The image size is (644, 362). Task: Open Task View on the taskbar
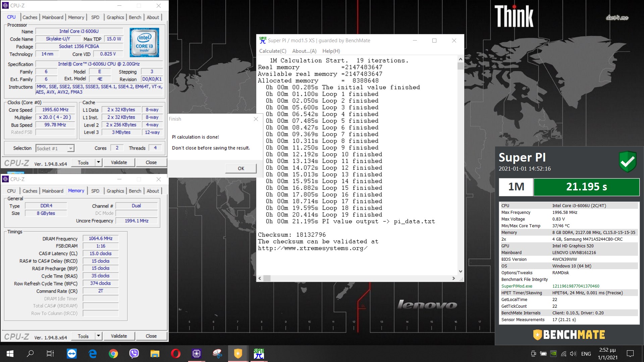pos(50,354)
